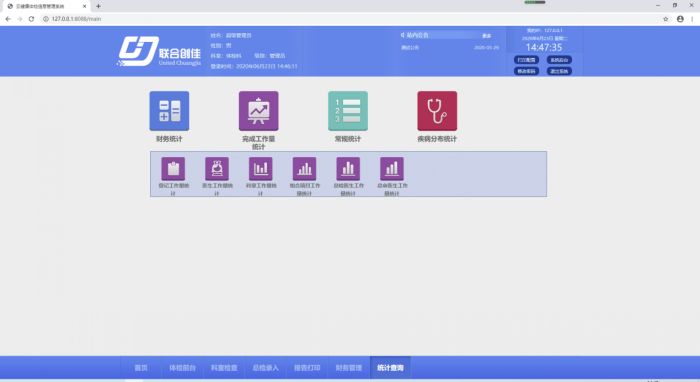The width and height of the screenshot is (700, 382).
Task: Reload the page with browser refresh icon
Action: click(31, 19)
